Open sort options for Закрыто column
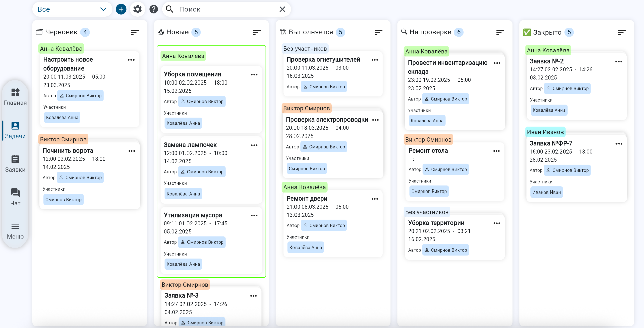This screenshot has width=644, height=328. tap(622, 32)
